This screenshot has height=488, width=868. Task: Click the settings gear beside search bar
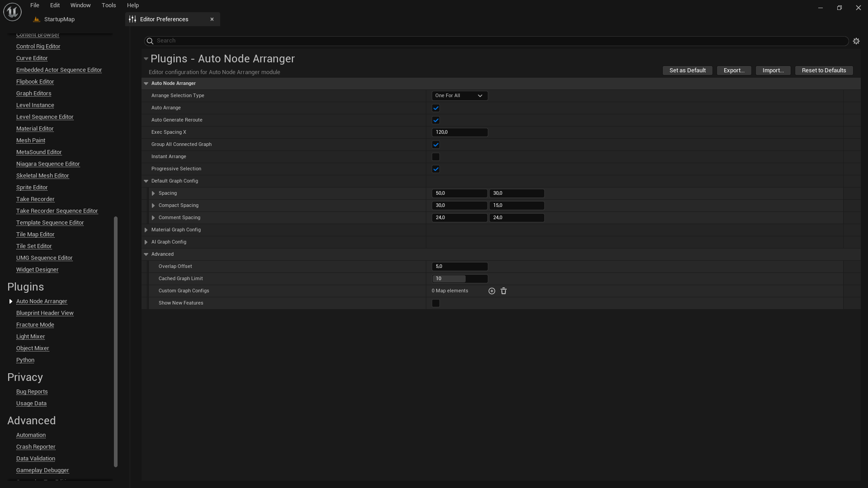(856, 41)
